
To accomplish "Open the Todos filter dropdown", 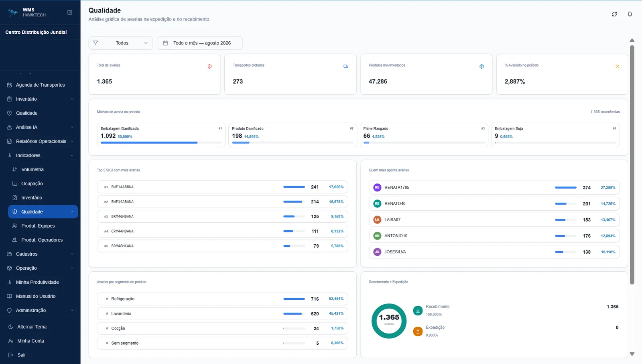I will point(120,43).
